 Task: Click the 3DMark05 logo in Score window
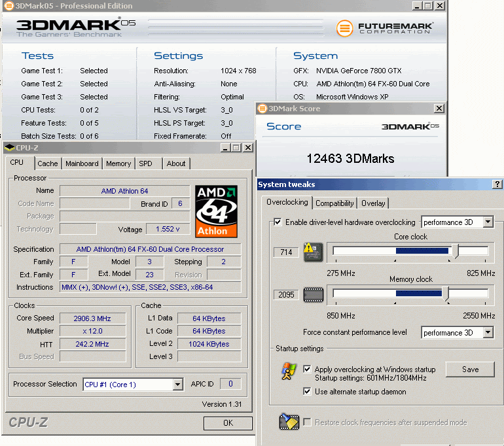pos(410,126)
